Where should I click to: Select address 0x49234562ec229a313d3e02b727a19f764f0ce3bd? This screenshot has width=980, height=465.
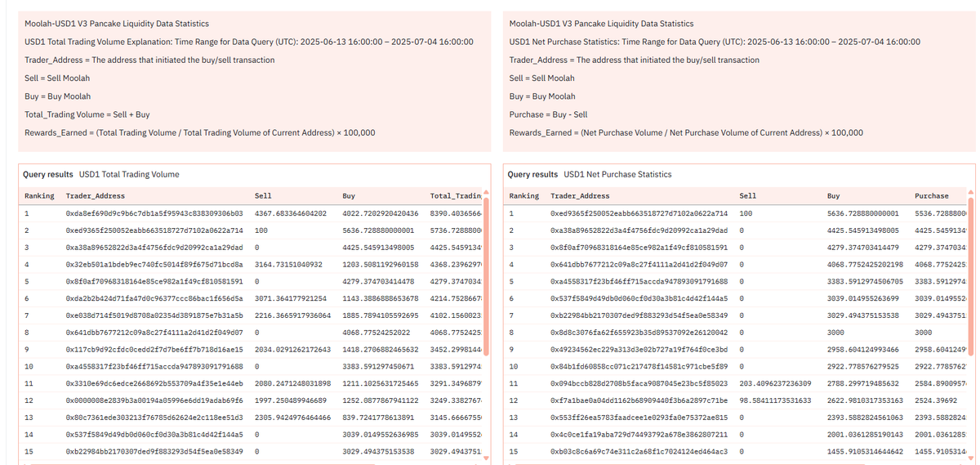(x=639, y=350)
